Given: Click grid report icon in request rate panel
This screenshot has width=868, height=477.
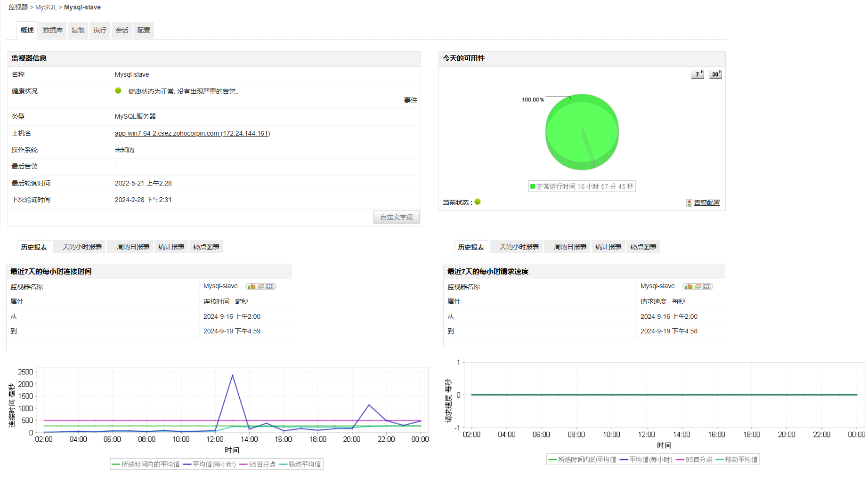Looking at the screenshot, I should [x=707, y=286].
